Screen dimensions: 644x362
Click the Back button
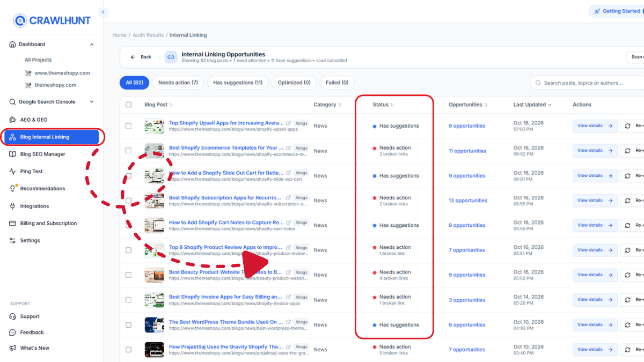tap(141, 57)
